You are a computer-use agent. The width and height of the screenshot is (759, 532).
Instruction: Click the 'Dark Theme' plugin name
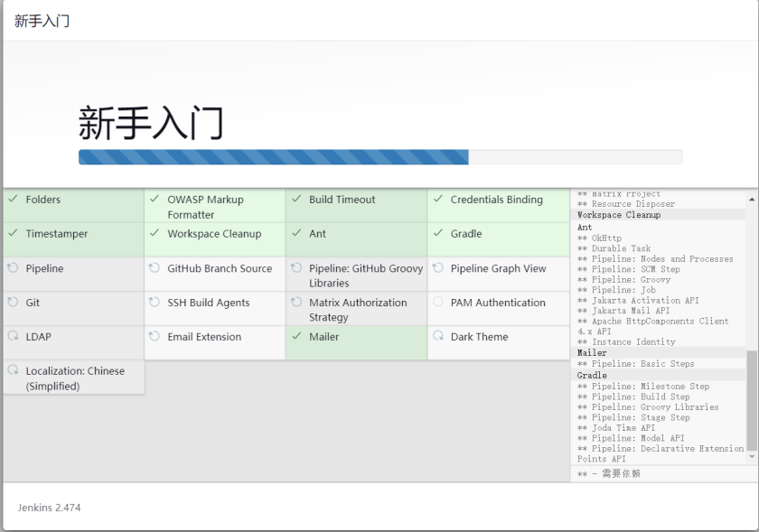(479, 337)
